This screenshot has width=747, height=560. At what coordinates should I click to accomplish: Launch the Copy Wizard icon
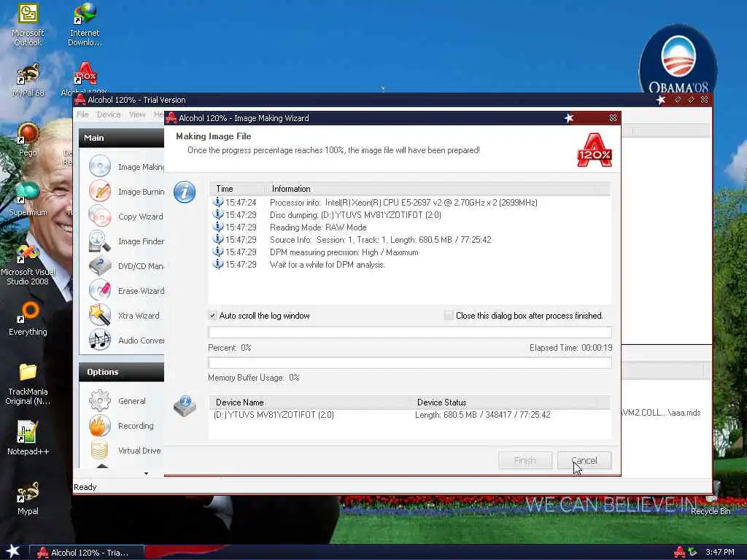[x=100, y=216]
